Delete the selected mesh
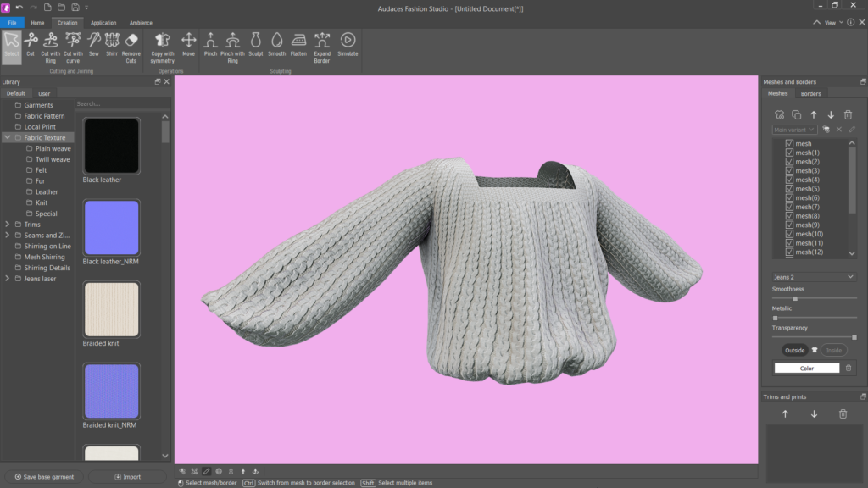 coord(848,115)
